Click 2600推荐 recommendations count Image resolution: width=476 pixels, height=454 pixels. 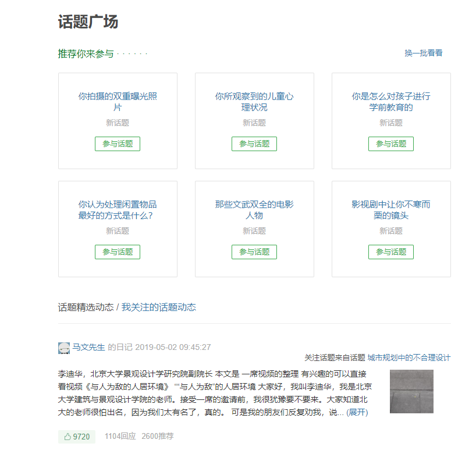click(158, 437)
